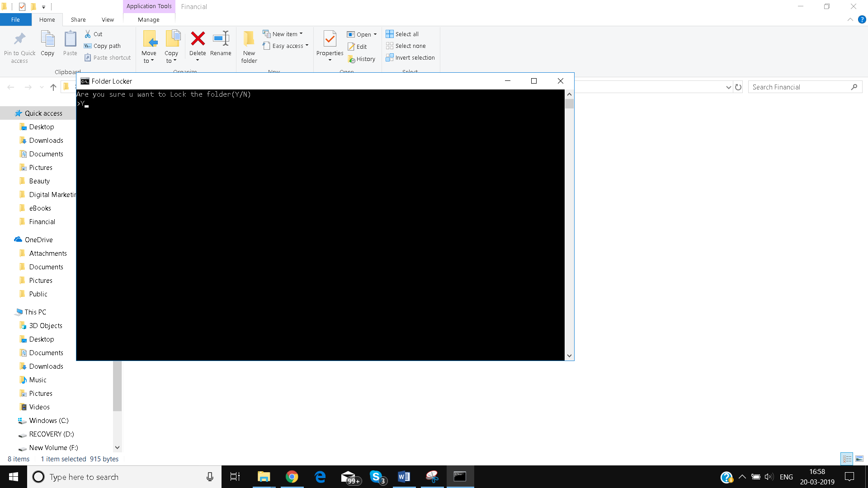Click the Rename icon
The height and width of the screenshot is (488, 868).
point(221,39)
